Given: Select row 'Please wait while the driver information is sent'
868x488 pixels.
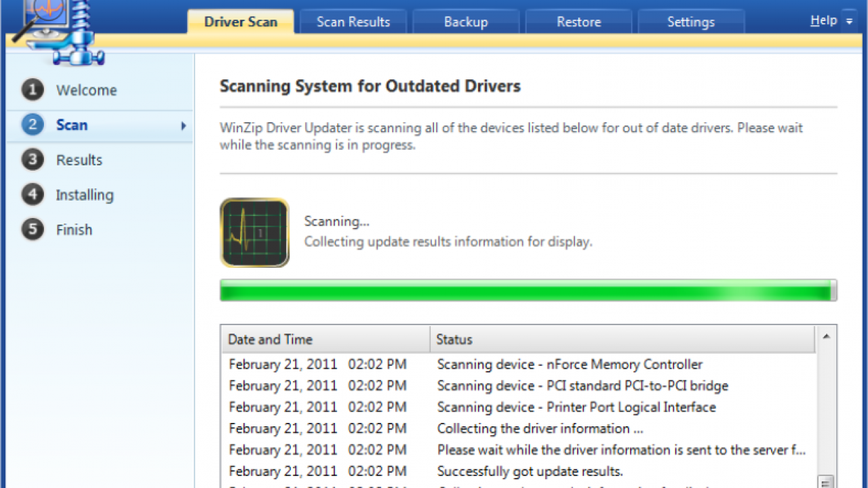Looking at the screenshot, I should click(x=519, y=450).
